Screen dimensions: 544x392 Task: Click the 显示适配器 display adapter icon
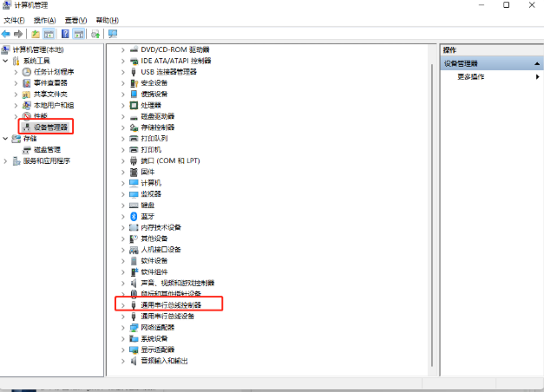pos(134,350)
